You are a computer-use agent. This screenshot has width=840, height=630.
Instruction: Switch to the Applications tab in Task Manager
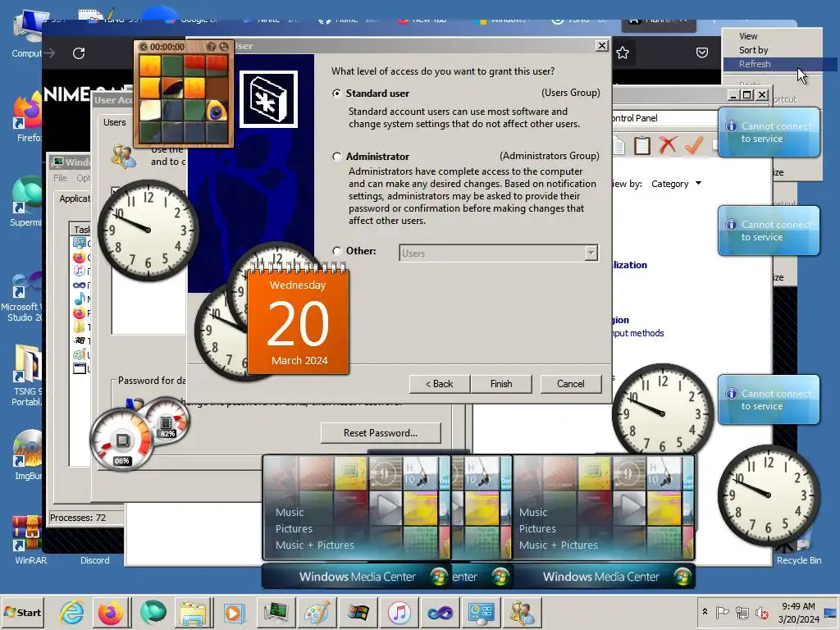[74, 199]
